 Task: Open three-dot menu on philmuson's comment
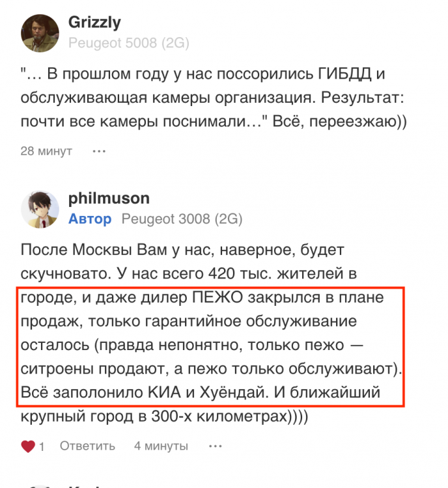click(x=216, y=446)
